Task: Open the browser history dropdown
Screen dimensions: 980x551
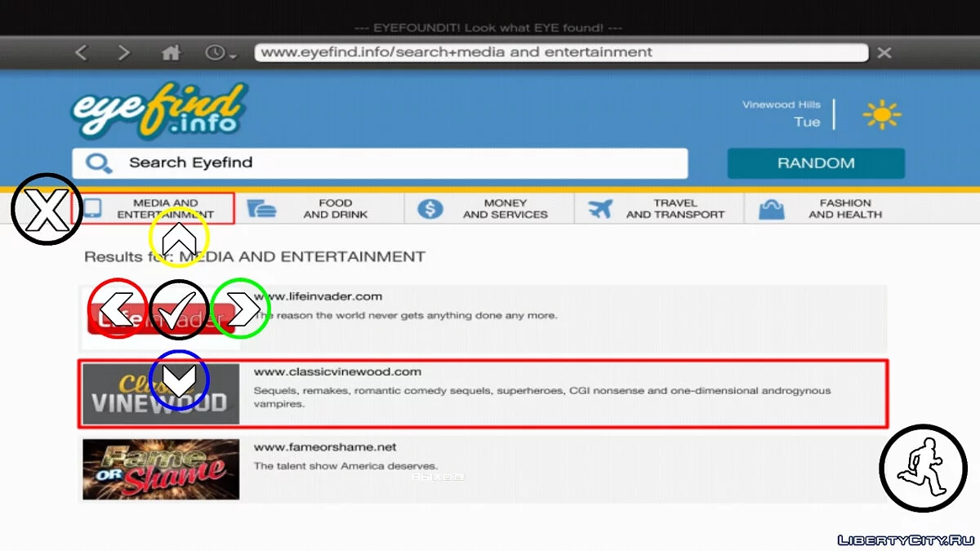Action: [220, 53]
